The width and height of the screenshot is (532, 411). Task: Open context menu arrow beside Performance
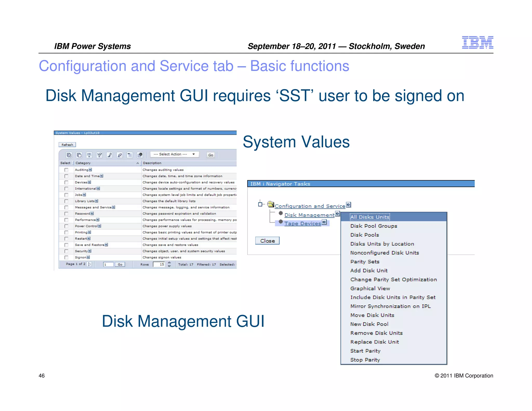point(98,220)
